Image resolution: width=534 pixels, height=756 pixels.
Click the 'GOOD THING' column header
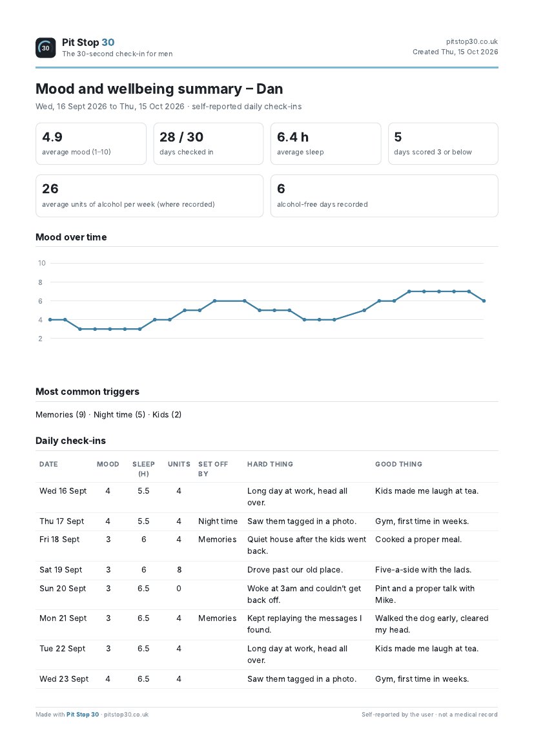click(398, 465)
